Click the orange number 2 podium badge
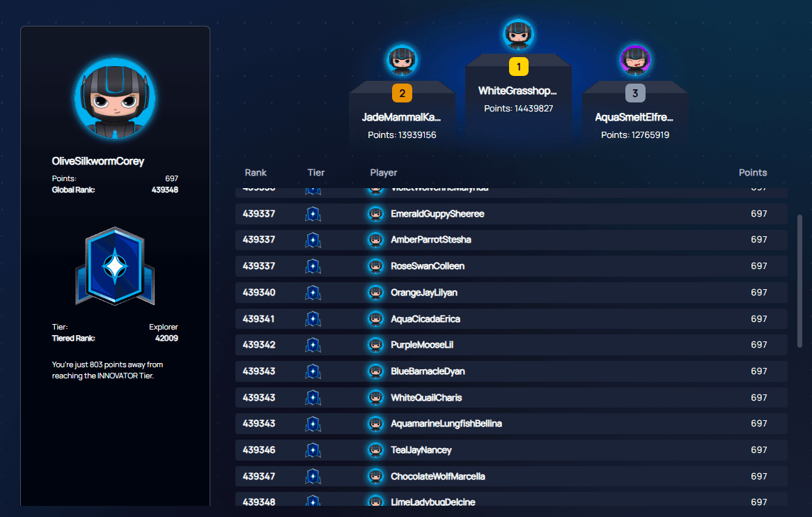 click(x=402, y=93)
